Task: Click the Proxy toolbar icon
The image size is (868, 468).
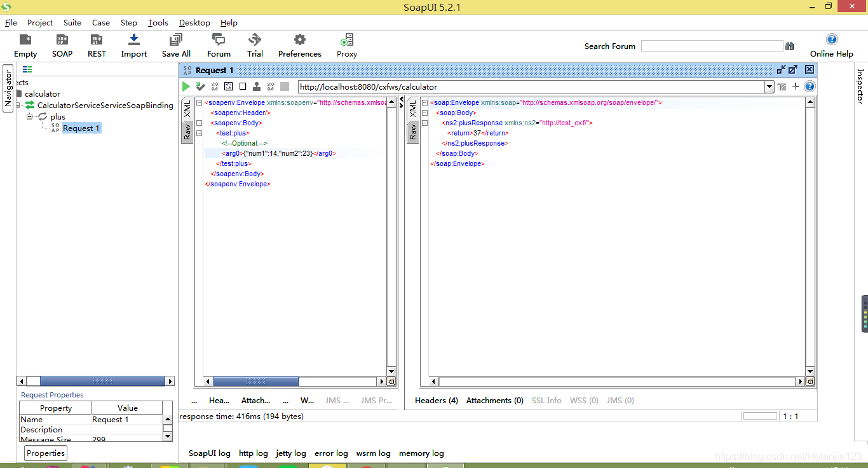Action: 346,46
